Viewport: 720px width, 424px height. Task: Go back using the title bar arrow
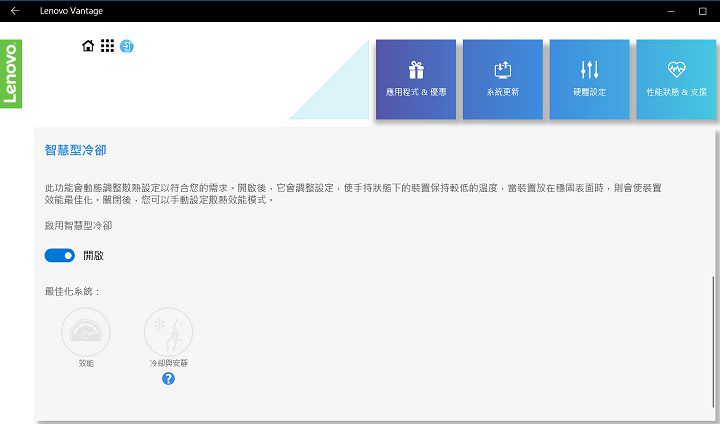pyautogui.click(x=14, y=10)
